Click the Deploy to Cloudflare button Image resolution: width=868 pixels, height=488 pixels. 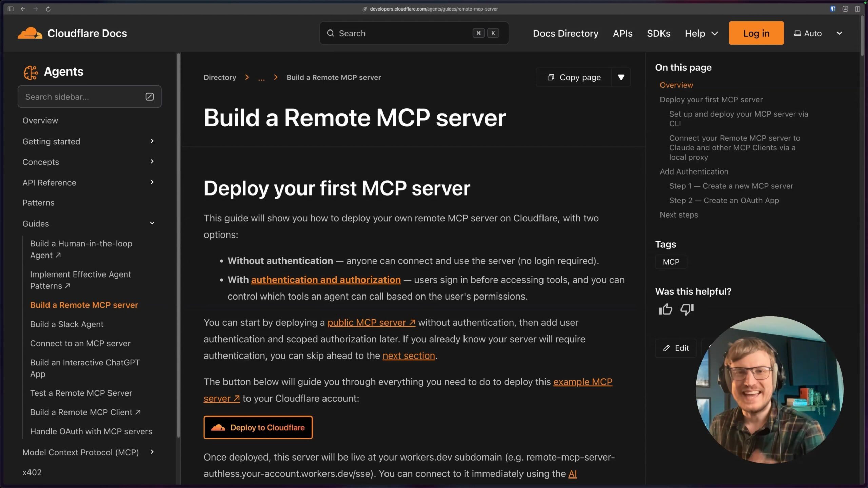pos(258,427)
